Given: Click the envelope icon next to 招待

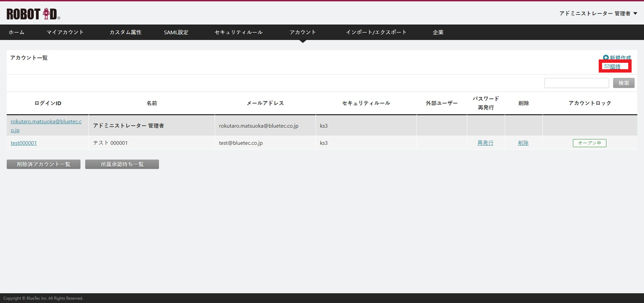Looking at the screenshot, I should coord(607,67).
